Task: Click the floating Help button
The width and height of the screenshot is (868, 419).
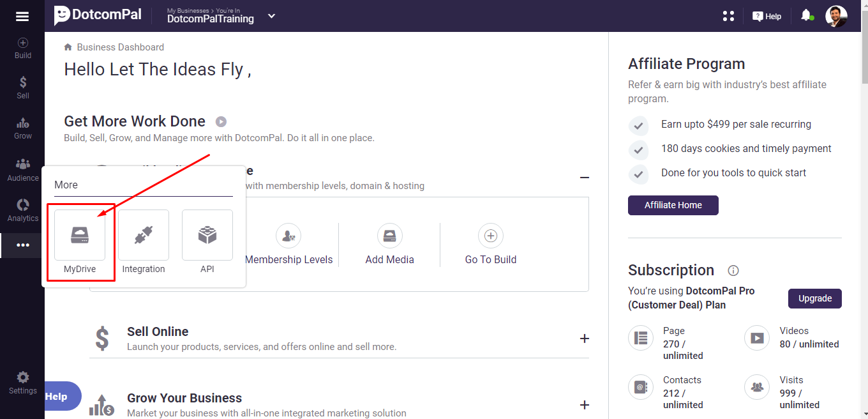Action: 63,396
